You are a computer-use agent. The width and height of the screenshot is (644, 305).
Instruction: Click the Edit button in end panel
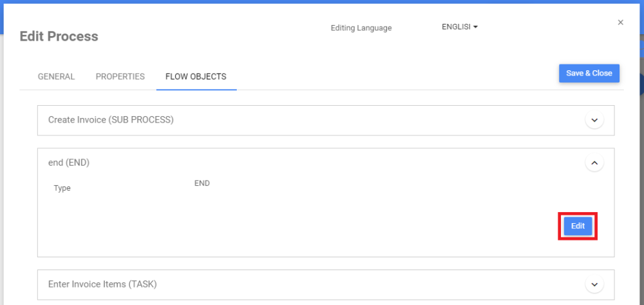coord(578,226)
